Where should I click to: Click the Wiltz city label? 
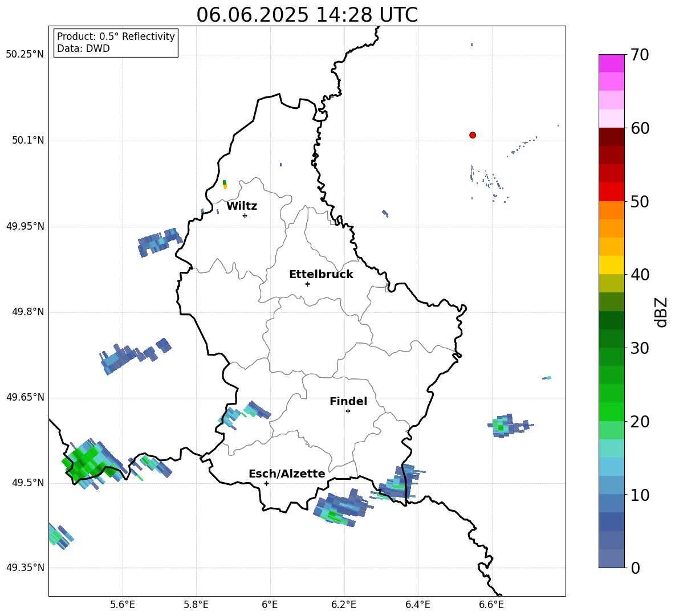pos(242,206)
